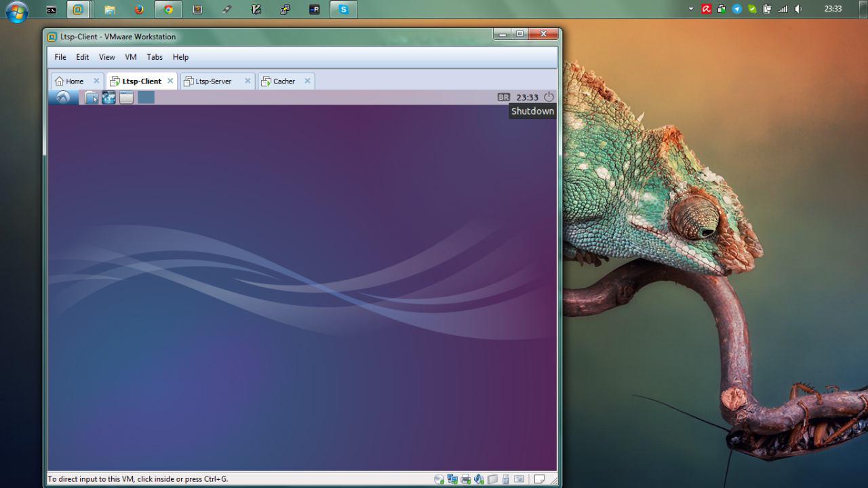Viewport: 868px width, 488px height.
Task: Launch Firefox from the taskbar
Action: pyautogui.click(x=139, y=10)
